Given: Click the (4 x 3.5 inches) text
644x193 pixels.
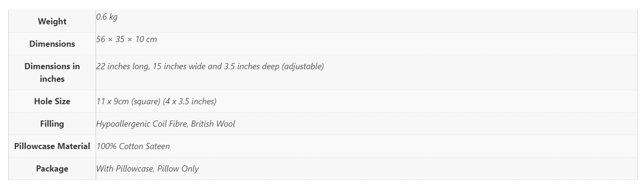Looking at the screenshot, I should coord(190,101).
